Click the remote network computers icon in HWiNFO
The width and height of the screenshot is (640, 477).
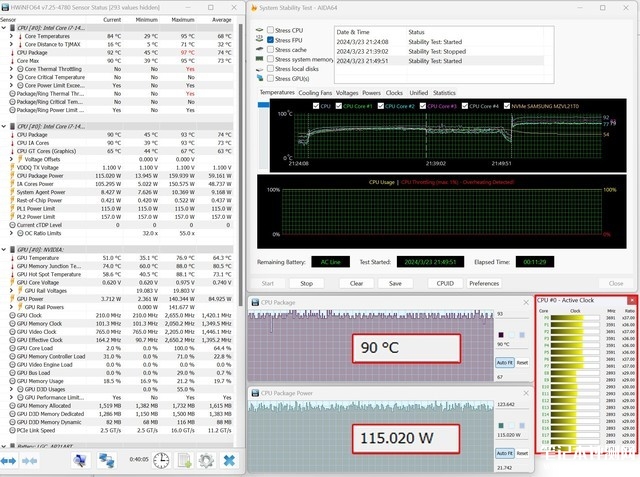point(107,461)
